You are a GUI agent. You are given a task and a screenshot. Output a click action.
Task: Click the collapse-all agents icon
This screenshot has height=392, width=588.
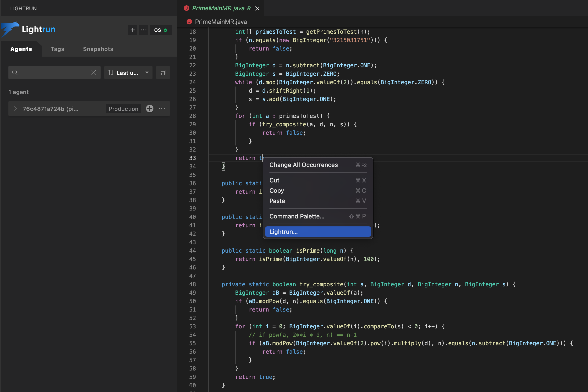pos(163,73)
